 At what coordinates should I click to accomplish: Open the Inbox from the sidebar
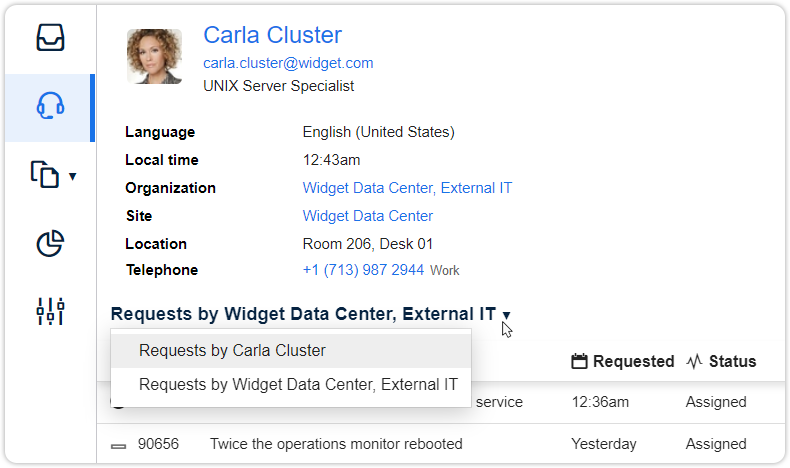click(x=50, y=38)
